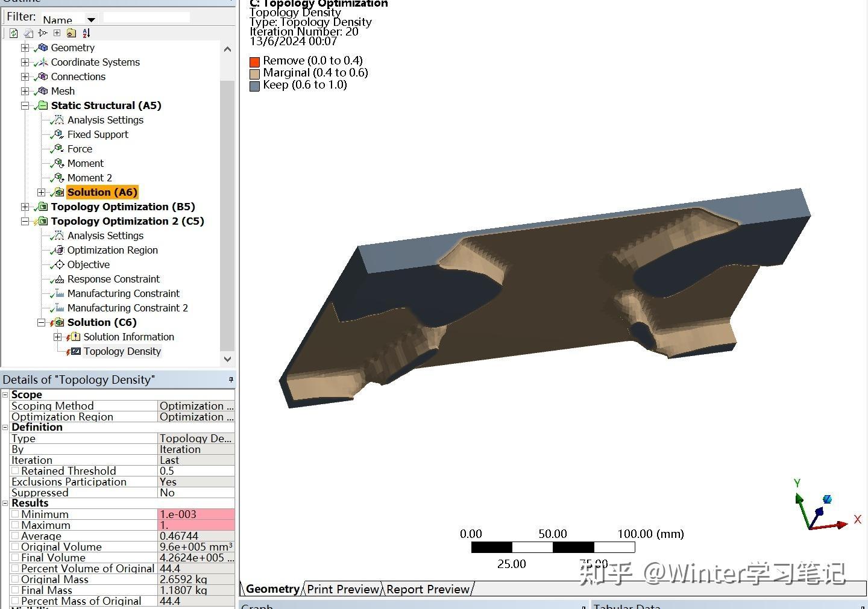Image resolution: width=868 pixels, height=609 pixels.
Task: Click the folder grouping toolbar icon
Action: tap(71, 33)
